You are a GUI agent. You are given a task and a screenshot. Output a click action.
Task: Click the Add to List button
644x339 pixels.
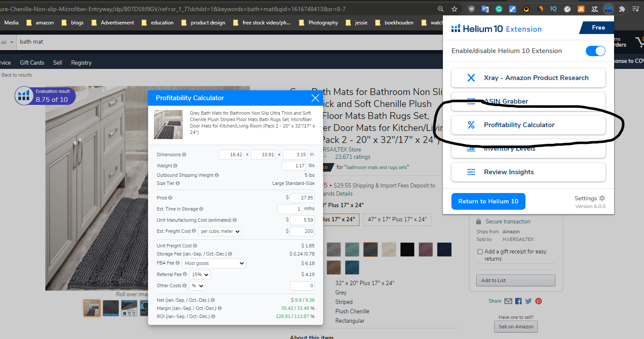[516, 280]
